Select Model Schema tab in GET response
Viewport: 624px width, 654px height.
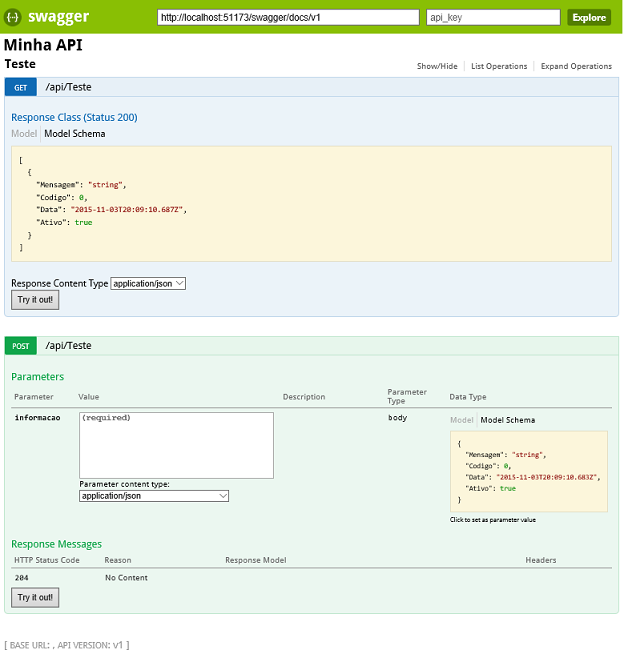coord(74,133)
